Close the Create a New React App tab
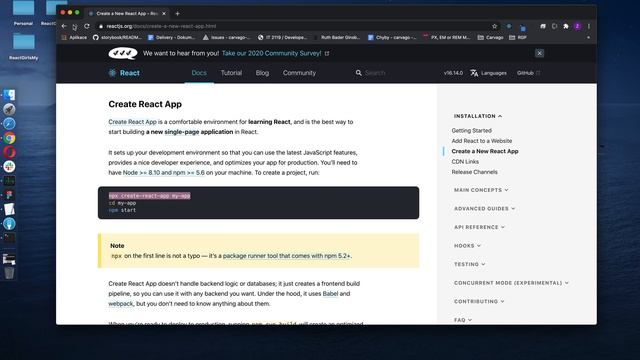This screenshot has height=360, width=640. [x=164, y=13]
